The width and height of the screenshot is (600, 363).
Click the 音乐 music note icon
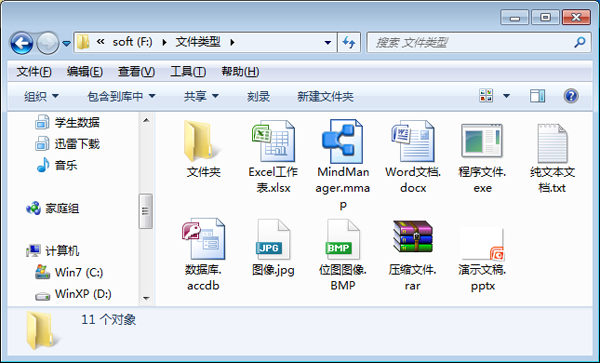click(43, 165)
